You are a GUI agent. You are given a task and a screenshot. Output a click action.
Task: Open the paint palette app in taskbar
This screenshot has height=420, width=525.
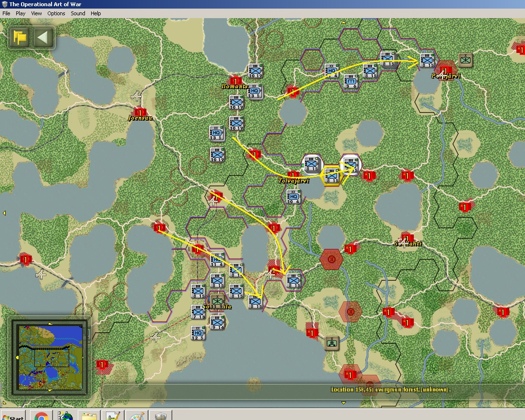[136, 416]
